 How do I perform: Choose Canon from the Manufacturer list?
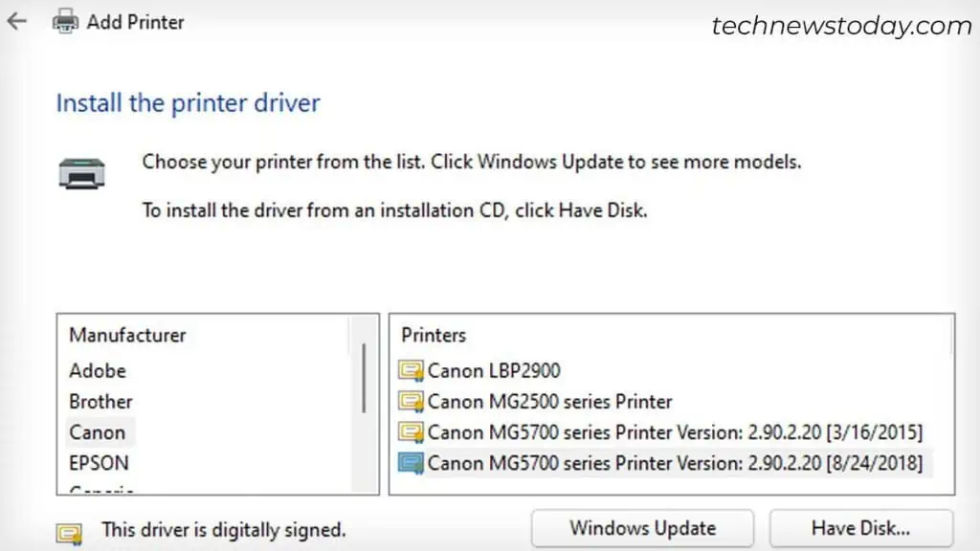click(98, 432)
